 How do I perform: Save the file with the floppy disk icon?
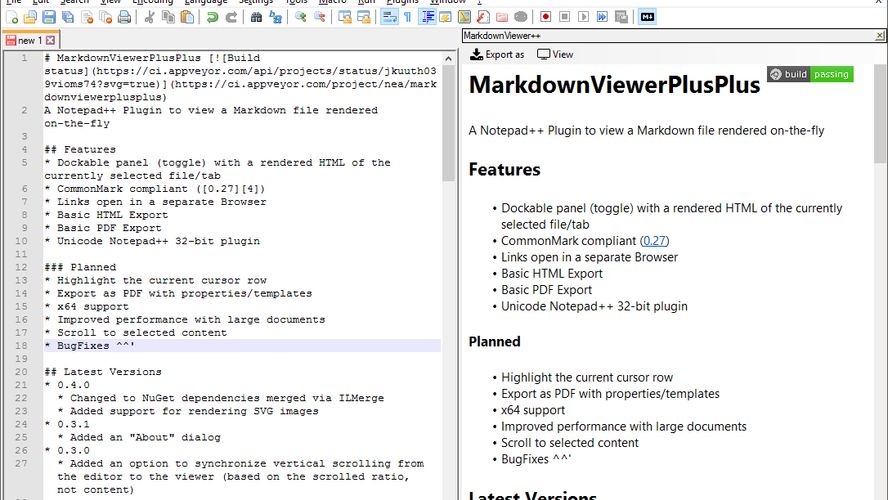click(x=49, y=17)
